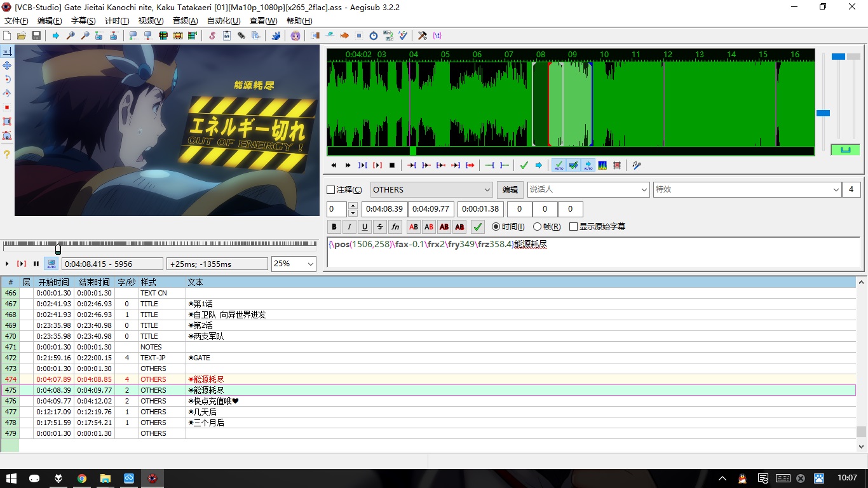The width and height of the screenshot is (868, 488).
Task: Decrease layer number with down stepper
Action: pos(353,213)
